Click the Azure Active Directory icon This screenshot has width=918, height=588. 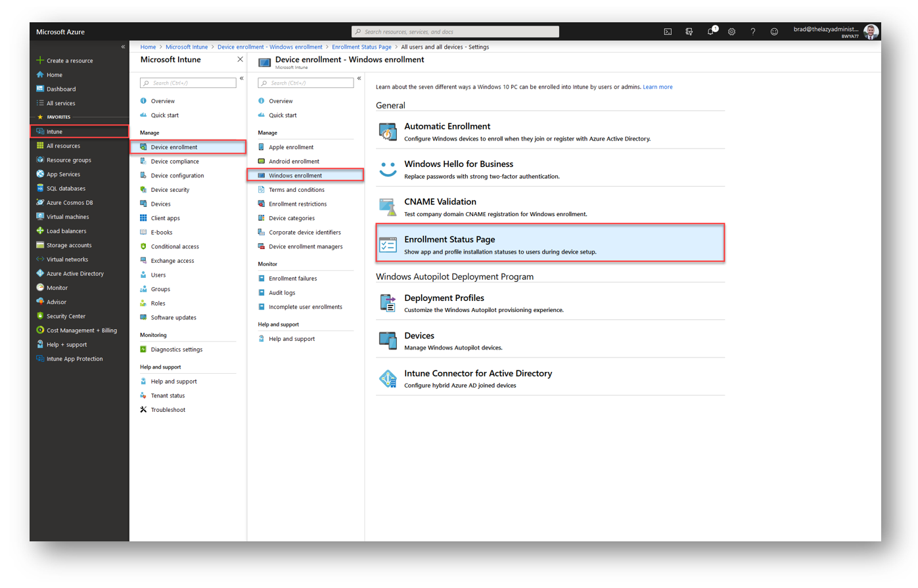(40, 273)
